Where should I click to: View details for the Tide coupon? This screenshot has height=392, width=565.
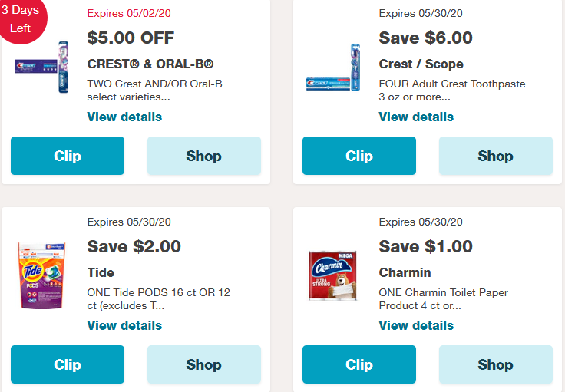[124, 325]
